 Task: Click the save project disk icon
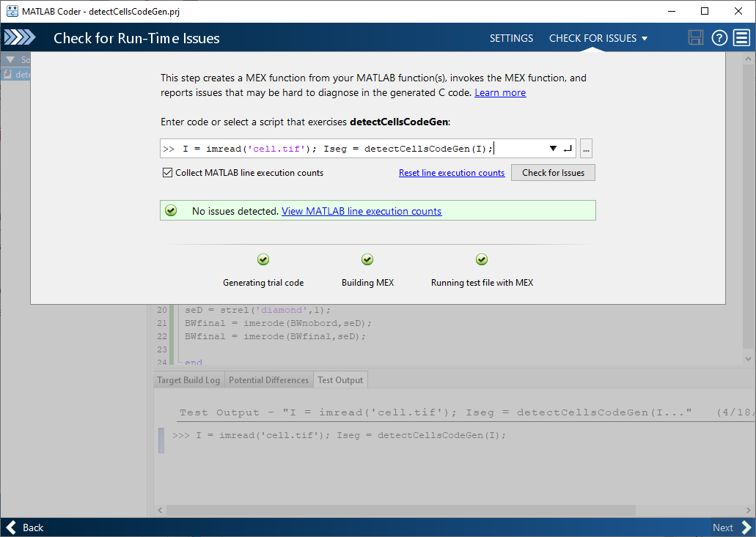pos(695,37)
